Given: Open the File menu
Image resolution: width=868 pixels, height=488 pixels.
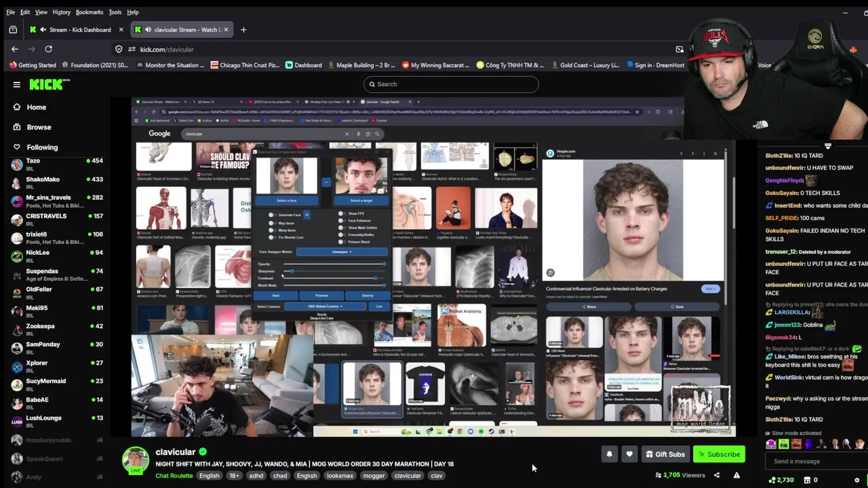Looking at the screenshot, I should pos(10,12).
